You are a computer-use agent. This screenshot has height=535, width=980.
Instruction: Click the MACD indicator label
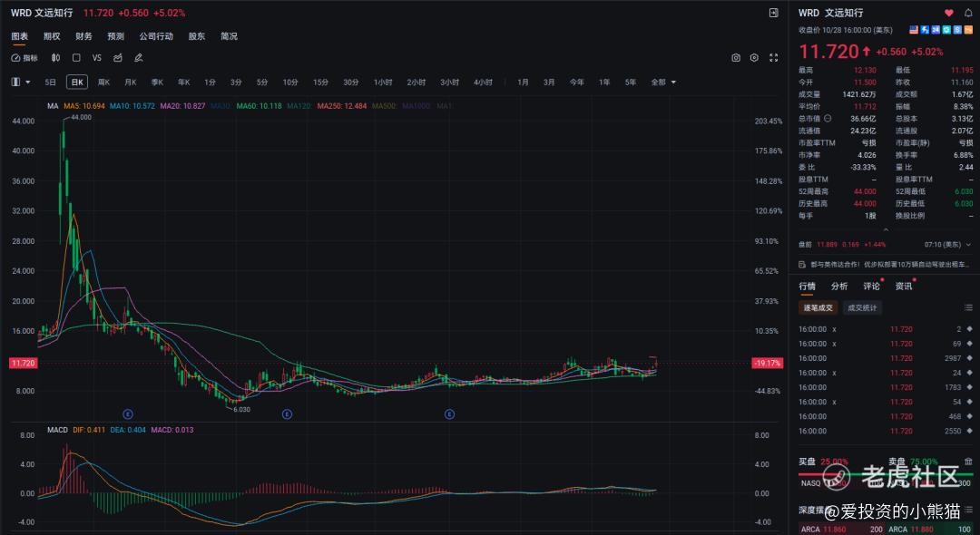(x=57, y=430)
